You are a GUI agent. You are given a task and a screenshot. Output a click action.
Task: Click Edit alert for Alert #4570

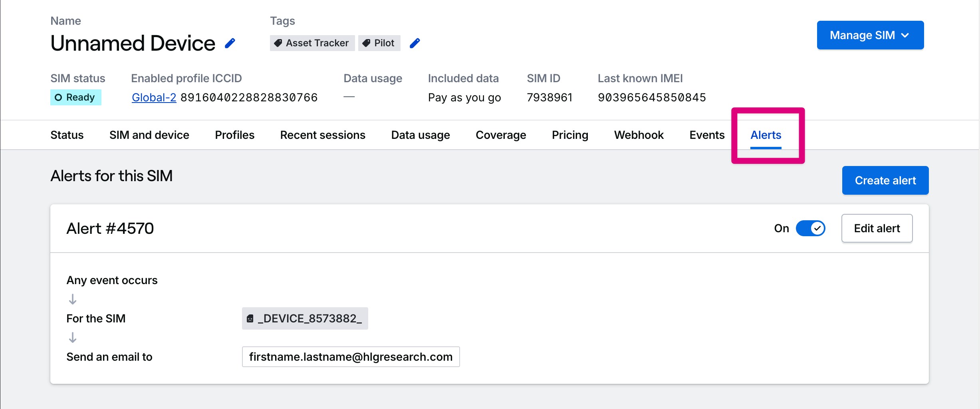[x=877, y=228]
